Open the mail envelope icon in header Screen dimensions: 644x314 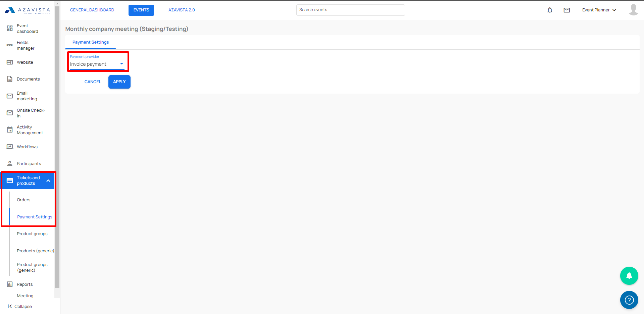567,10
